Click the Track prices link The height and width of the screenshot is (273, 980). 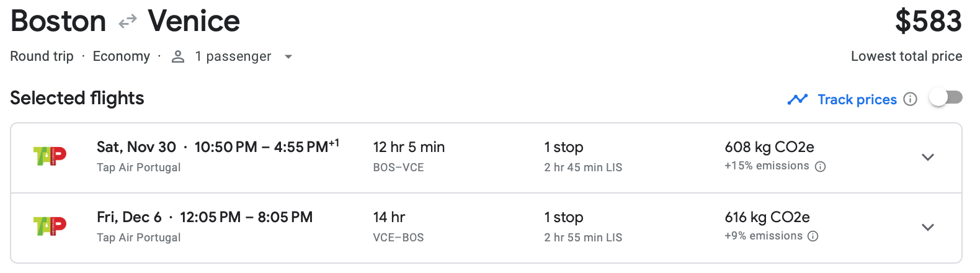point(857,99)
